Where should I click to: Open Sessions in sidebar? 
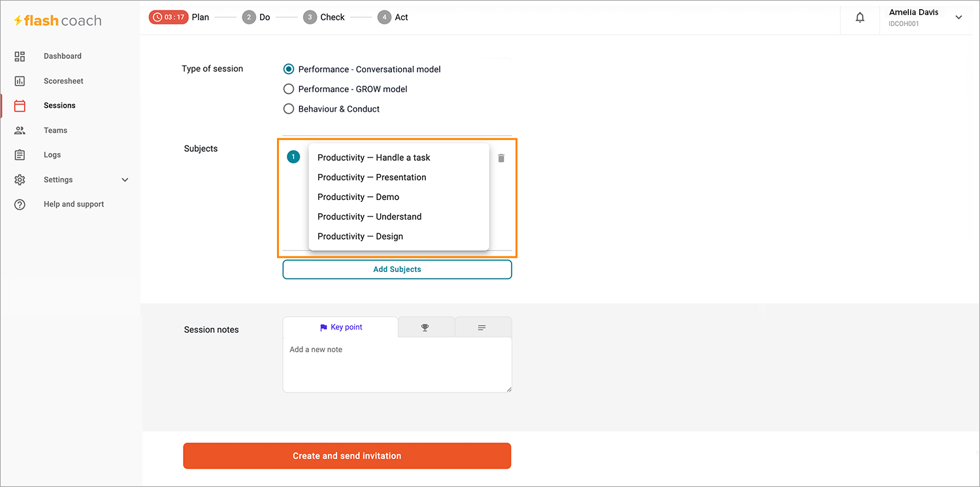pos(59,105)
